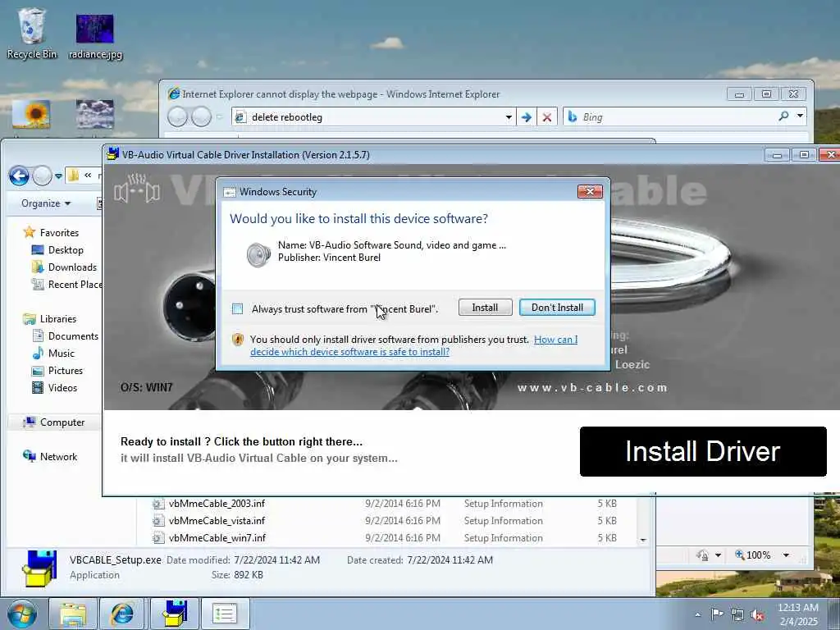
Task: Click Explorer Back button
Action: [x=20, y=176]
